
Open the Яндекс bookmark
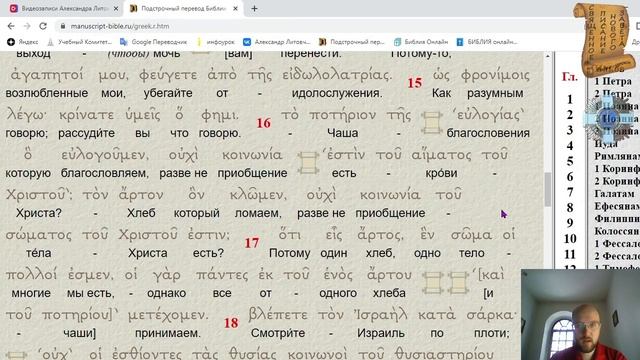(23, 42)
